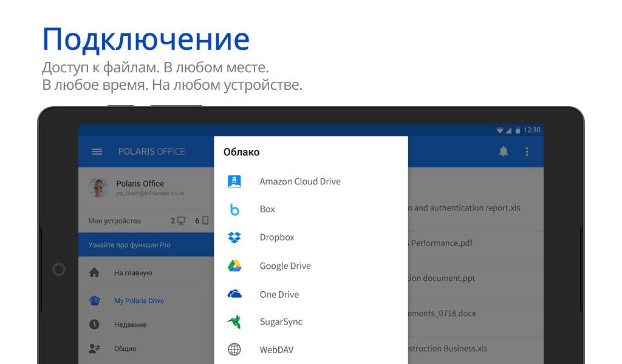Choose the SugarSync hummingbird icon

[x=234, y=322]
